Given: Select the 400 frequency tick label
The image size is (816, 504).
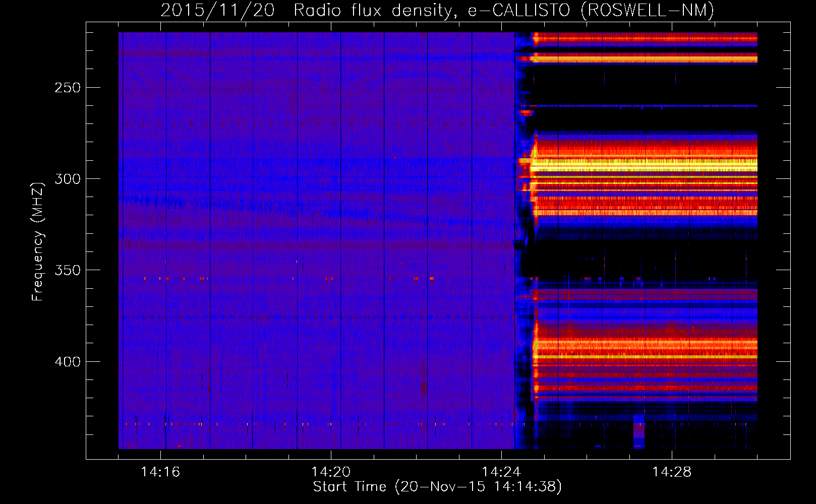Looking at the screenshot, I should click(x=68, y=362).
